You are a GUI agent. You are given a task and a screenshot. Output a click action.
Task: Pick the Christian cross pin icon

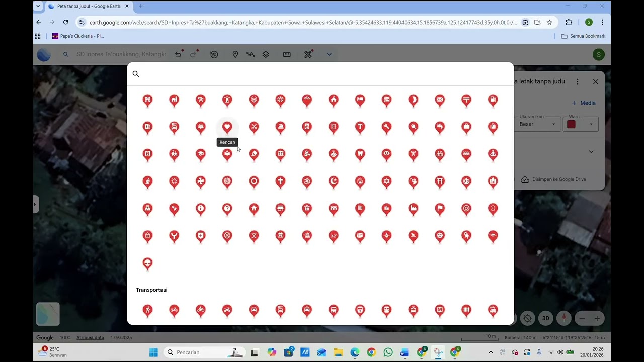pyautogui.click(x=280, y=182)
